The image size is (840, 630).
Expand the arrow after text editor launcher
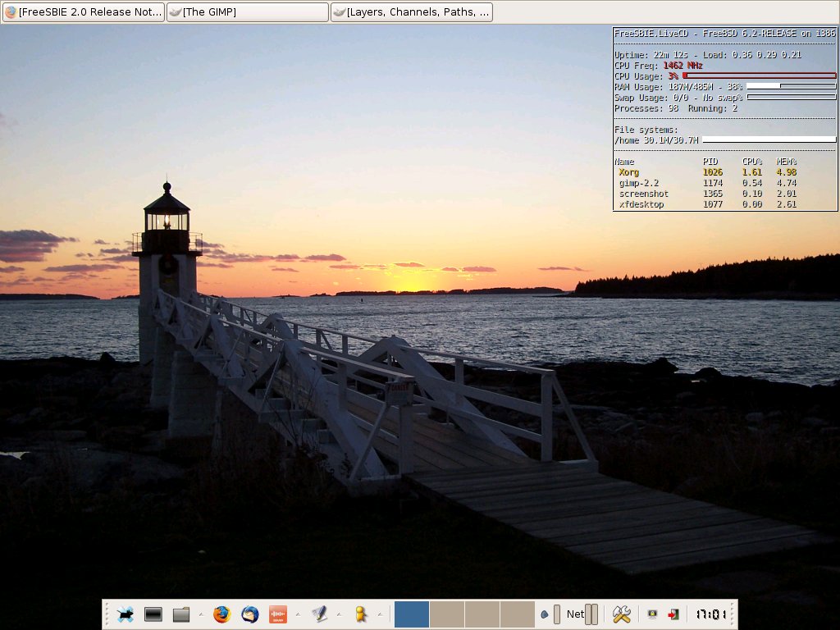click(339, 614)
